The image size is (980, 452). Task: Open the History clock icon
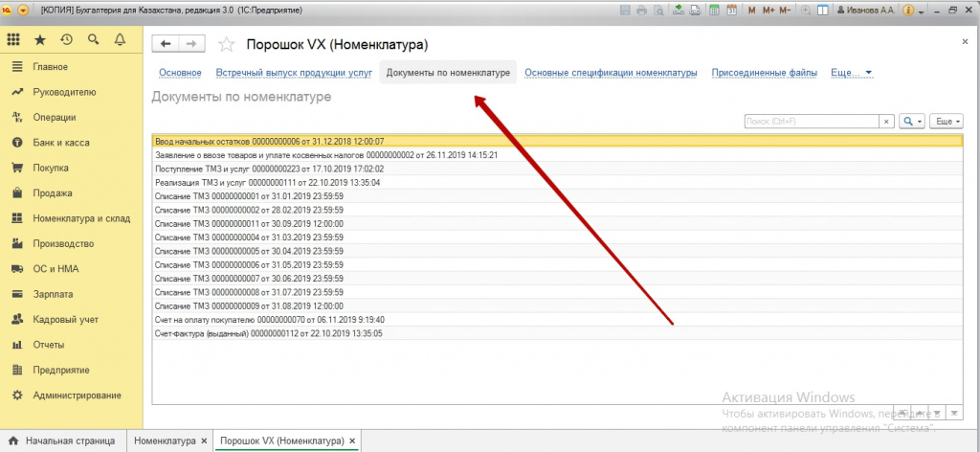click(x=67, y=40)
